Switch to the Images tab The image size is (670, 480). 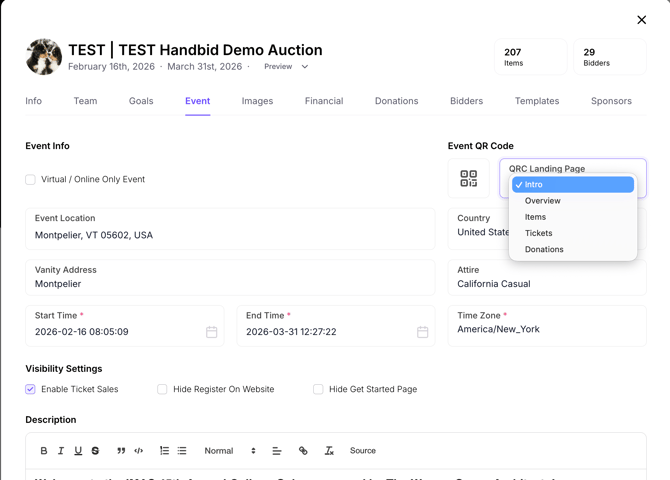click(x=257, y=101)
